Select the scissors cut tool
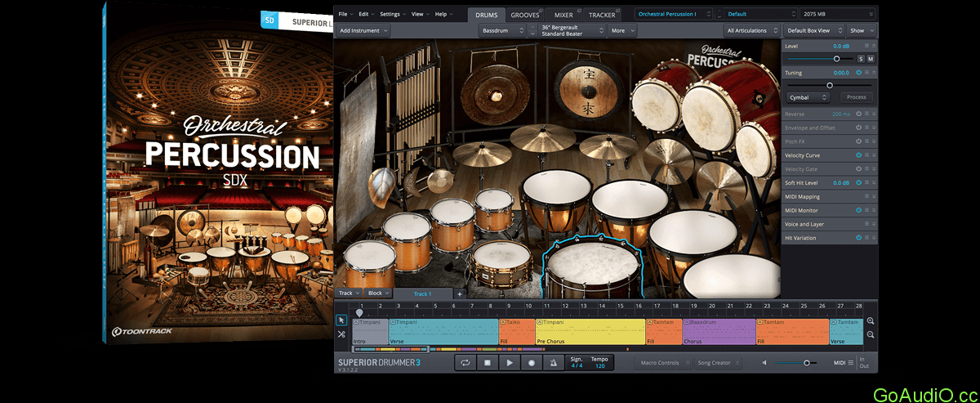This screenshot has width=980, height=403. [341, 334]
